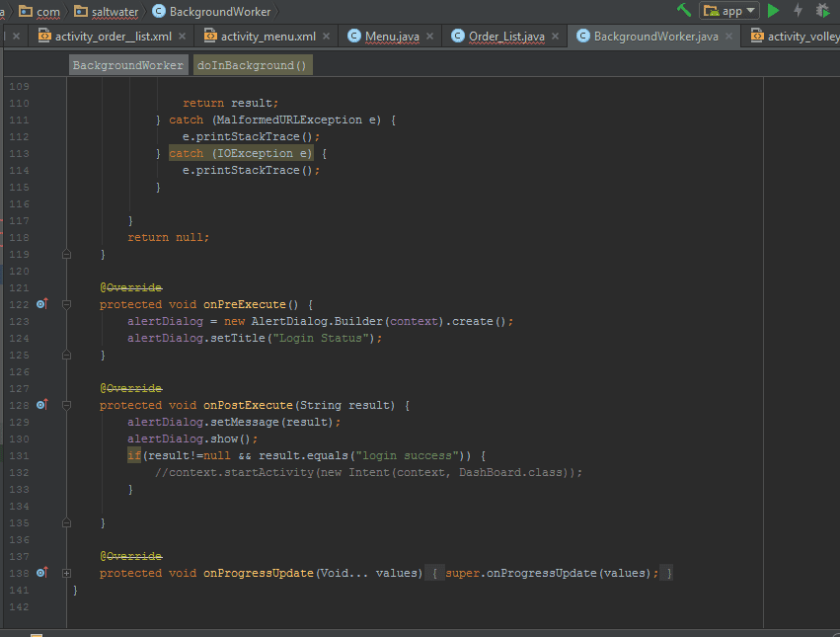Collapse the onPostExecute method fold
The image size is (840, 637).
click(x=66, y=405)
